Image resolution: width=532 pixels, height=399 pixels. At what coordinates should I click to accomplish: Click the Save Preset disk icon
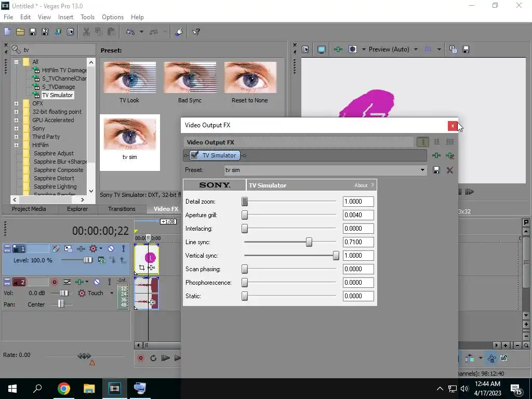pyautogui.click(x=436, y=170)
